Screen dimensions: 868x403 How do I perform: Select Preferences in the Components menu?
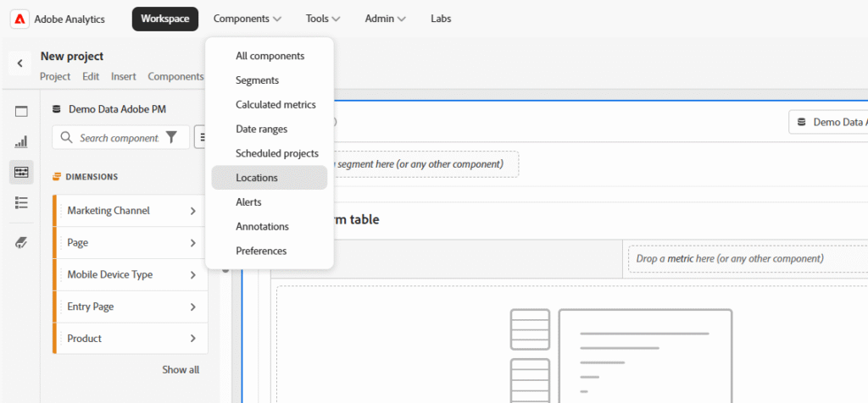pyautogui.click(x=270, y=251)
